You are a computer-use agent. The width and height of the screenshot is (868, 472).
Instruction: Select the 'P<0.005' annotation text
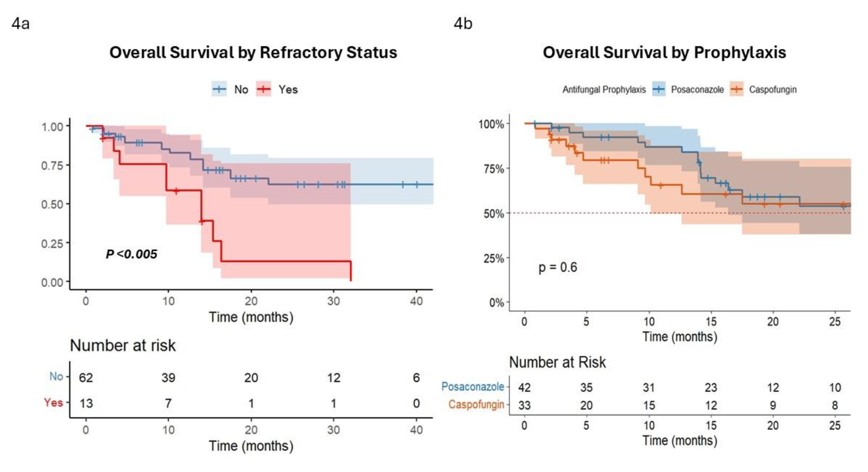131,254
